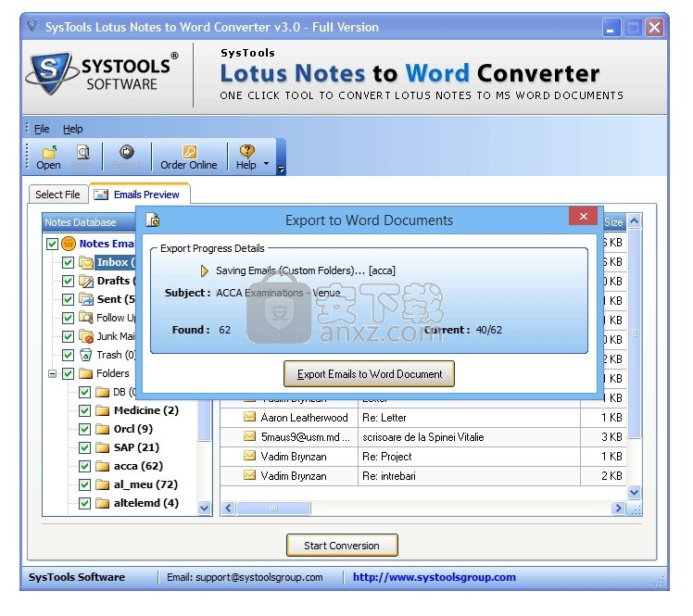Click the Export toolbar icon
Image resolution: width=693 pixels, height=616 pixels.
126,152
